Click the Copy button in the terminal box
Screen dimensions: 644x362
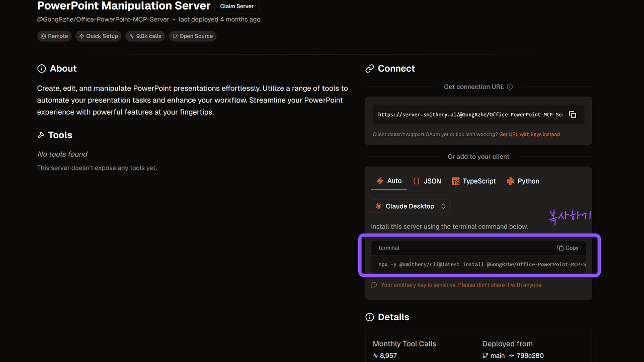(x=568, y=248)
